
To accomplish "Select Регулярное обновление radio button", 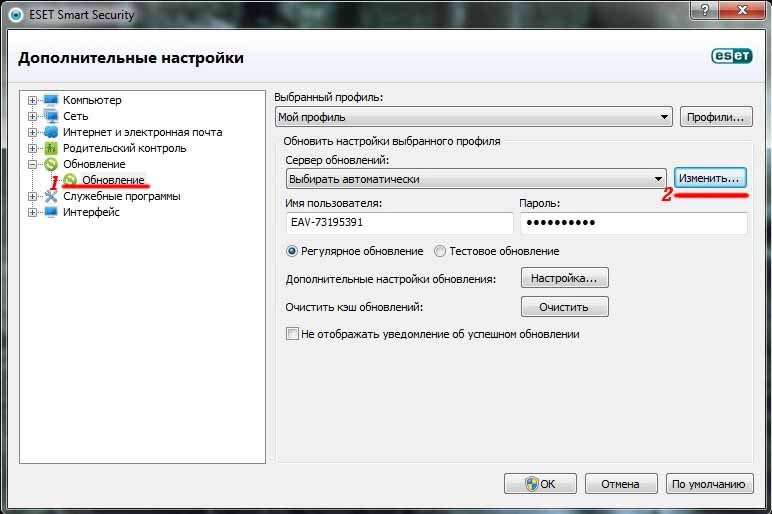I will (291, 251).
